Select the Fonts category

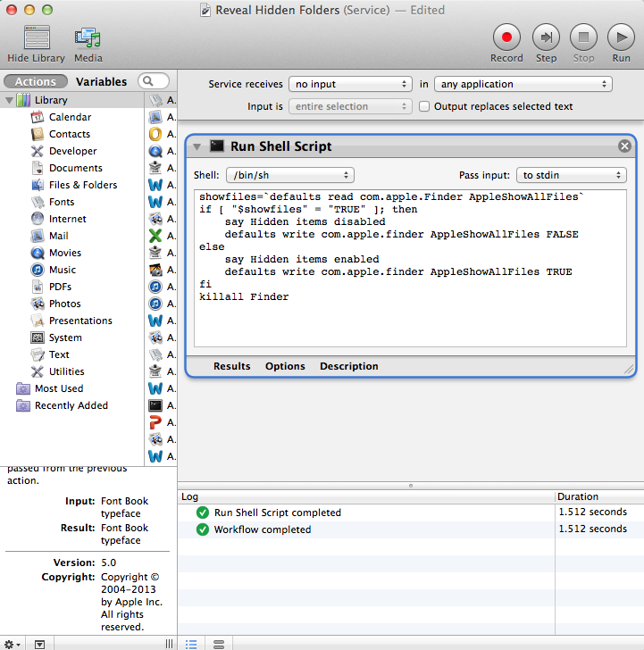pyautogui.click(x=62, y=203)
